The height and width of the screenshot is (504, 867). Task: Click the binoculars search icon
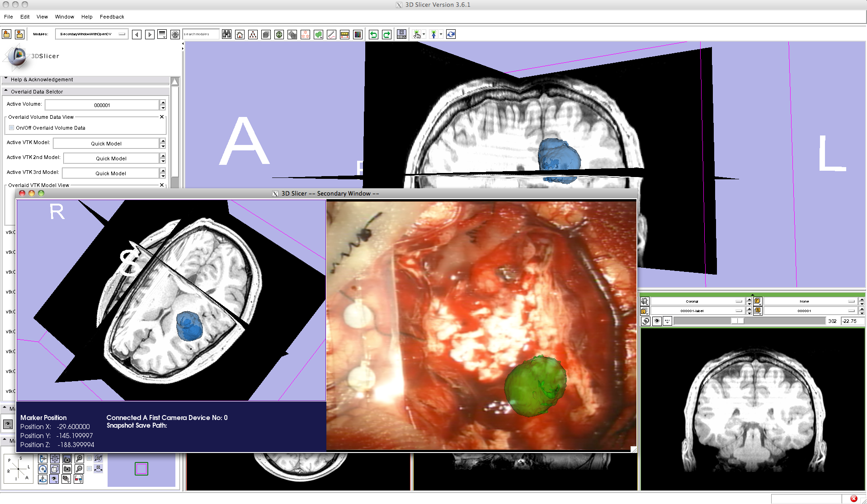226,34
